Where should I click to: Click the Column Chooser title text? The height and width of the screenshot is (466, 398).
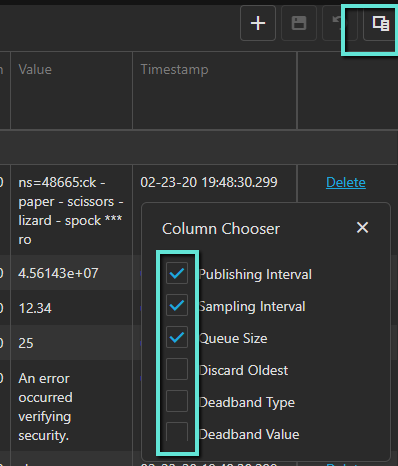click(x=221, y=229)
